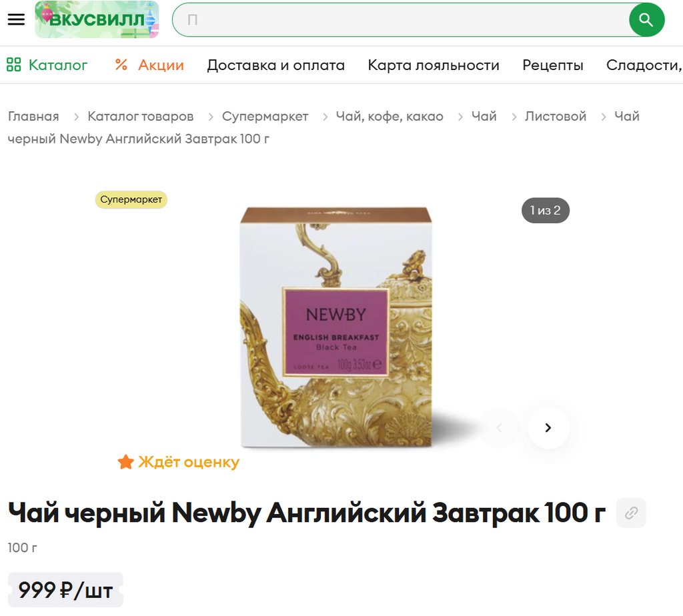Click the orange star rating icon
The width and height of the screenshot is (683, 616).
(x=125, y=462)
